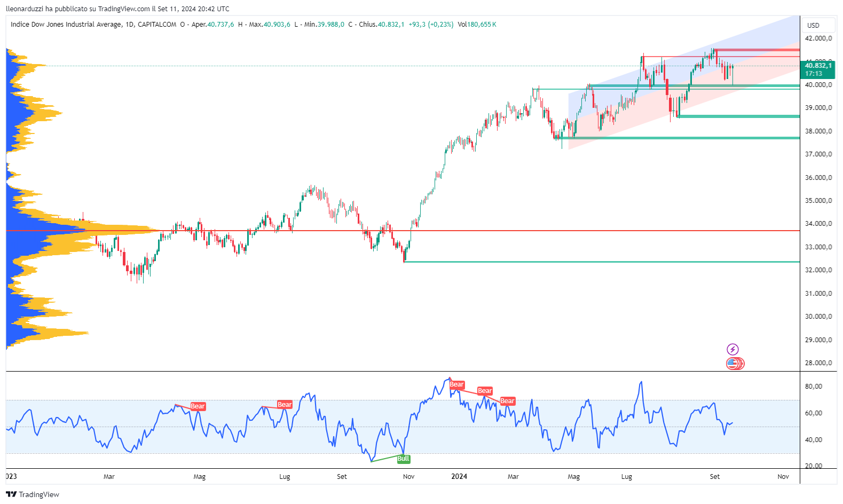
Task: Select the Bear label above RSI 80
Action: [x=456, y=384]
